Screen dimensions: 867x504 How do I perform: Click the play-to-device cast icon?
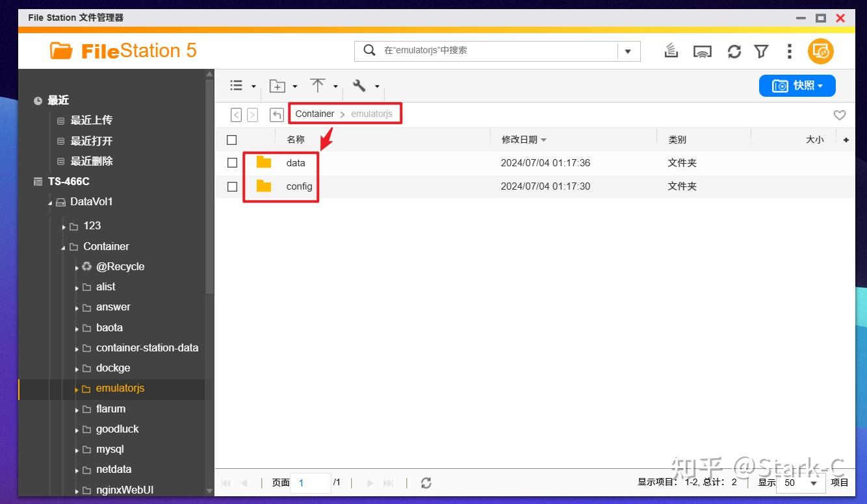click(x=702, y=51)
